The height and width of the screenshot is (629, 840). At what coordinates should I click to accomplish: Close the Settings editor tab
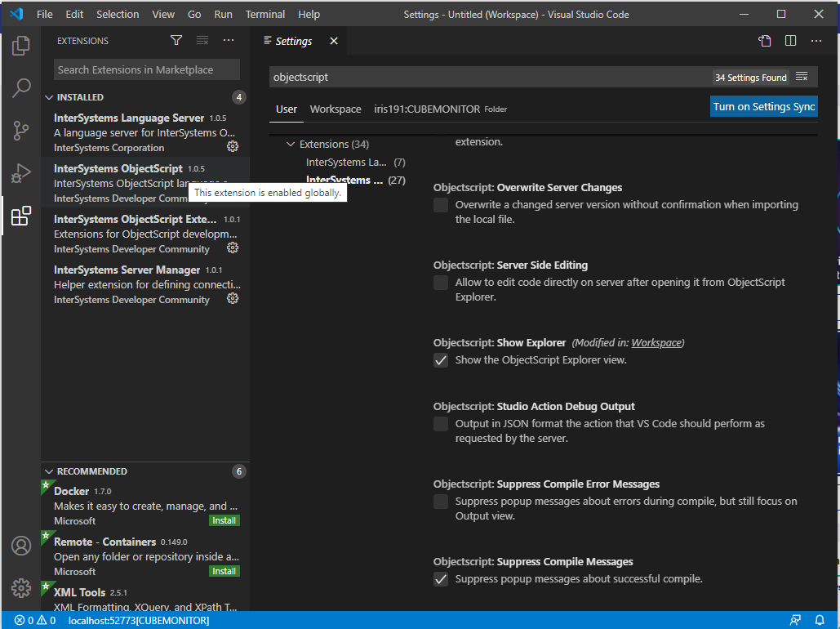[x=334, y=42]
